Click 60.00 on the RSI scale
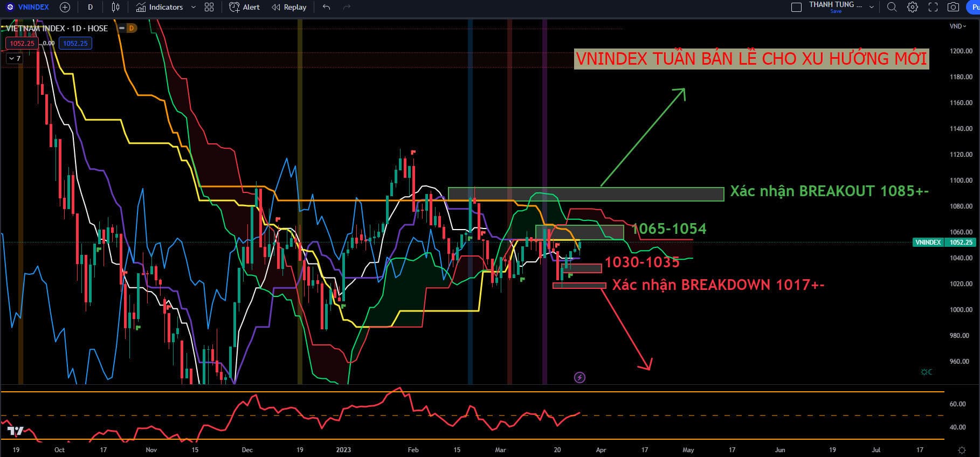 click(x=957, y=404)
